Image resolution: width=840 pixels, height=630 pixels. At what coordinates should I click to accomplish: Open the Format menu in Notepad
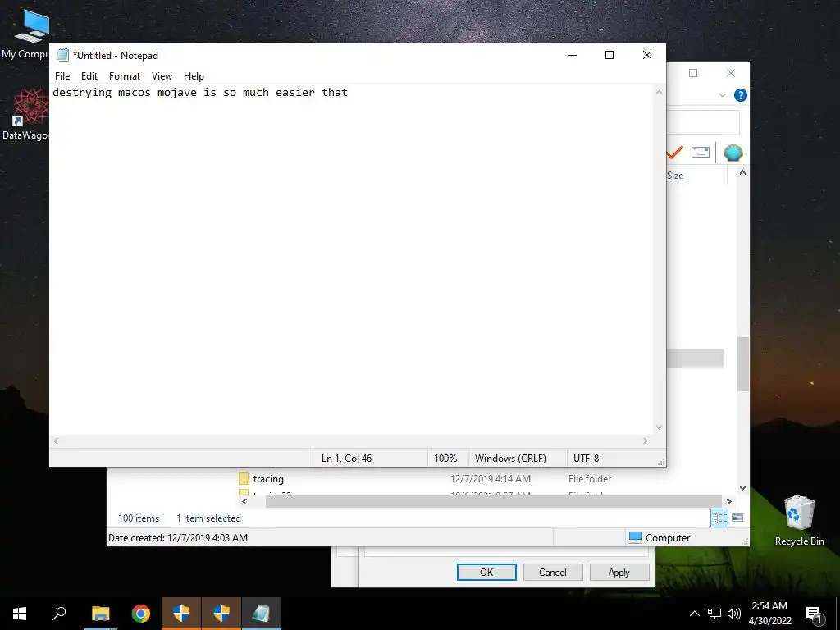125,76
